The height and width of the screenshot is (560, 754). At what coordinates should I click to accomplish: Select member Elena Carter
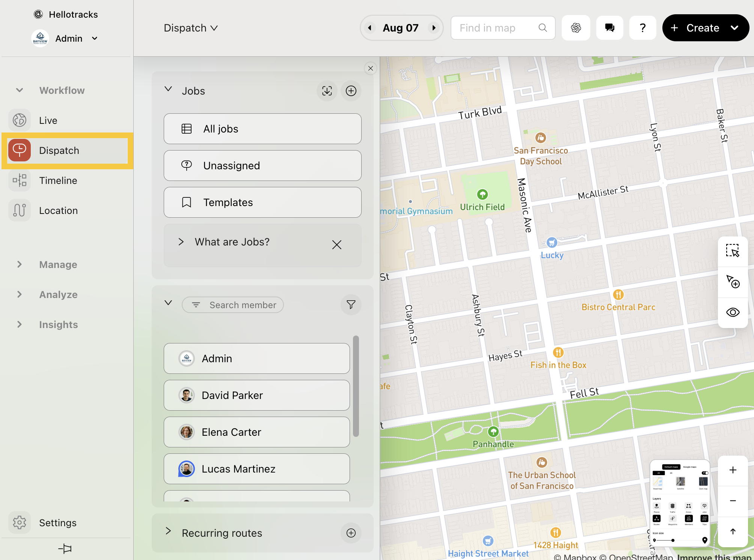257,432
